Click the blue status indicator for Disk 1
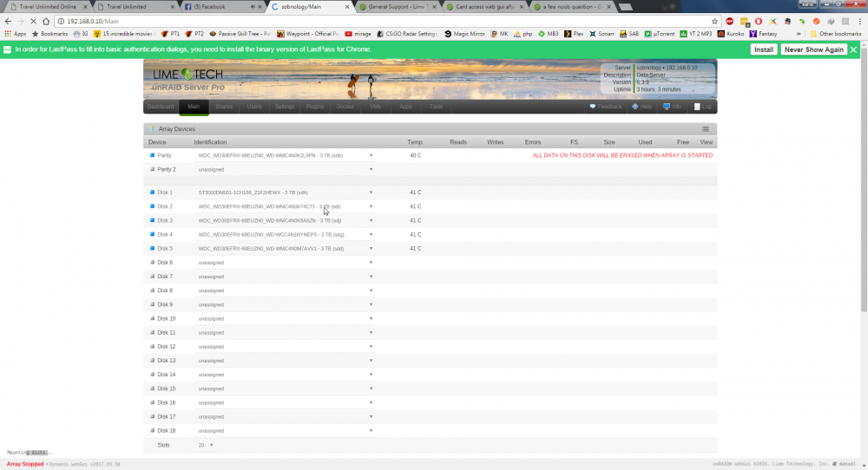 [152, 193]
